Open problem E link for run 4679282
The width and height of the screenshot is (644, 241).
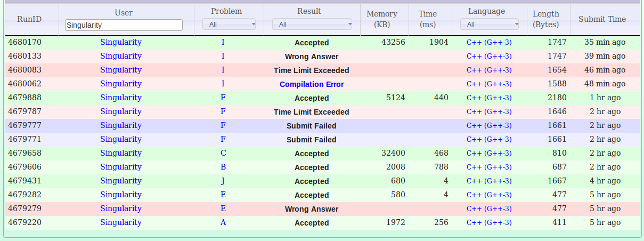tap(223, 195)
